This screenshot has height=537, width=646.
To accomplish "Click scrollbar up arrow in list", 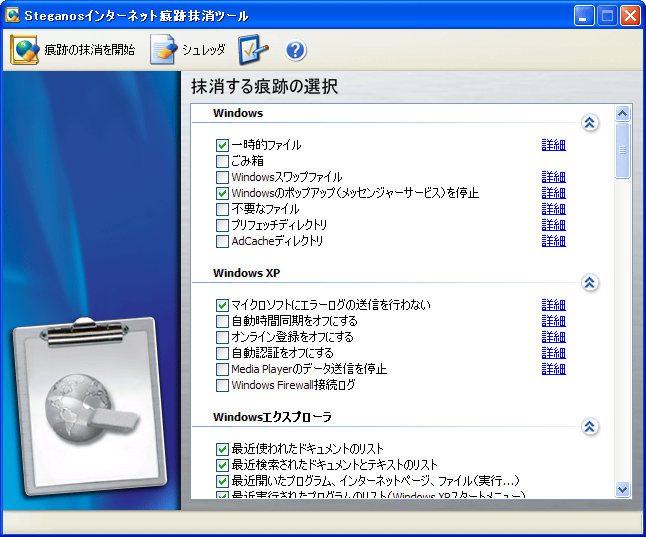I will point(622,113).
